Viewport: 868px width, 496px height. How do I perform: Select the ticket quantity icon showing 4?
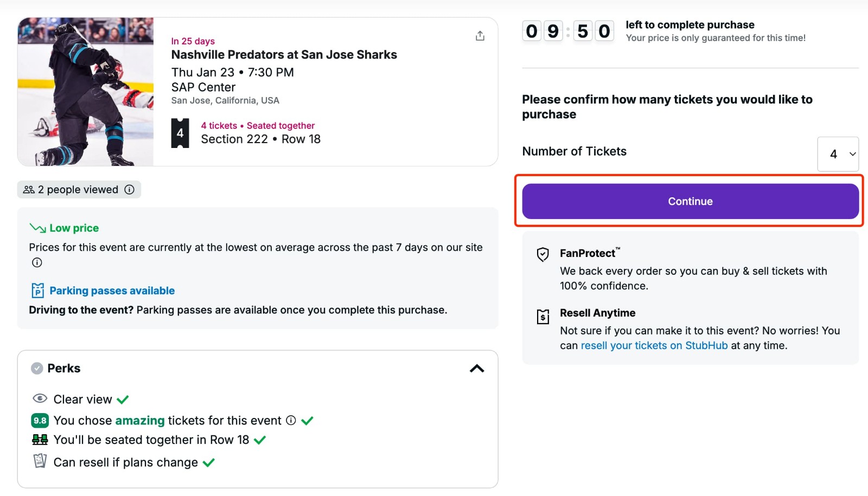pos(180,132)
